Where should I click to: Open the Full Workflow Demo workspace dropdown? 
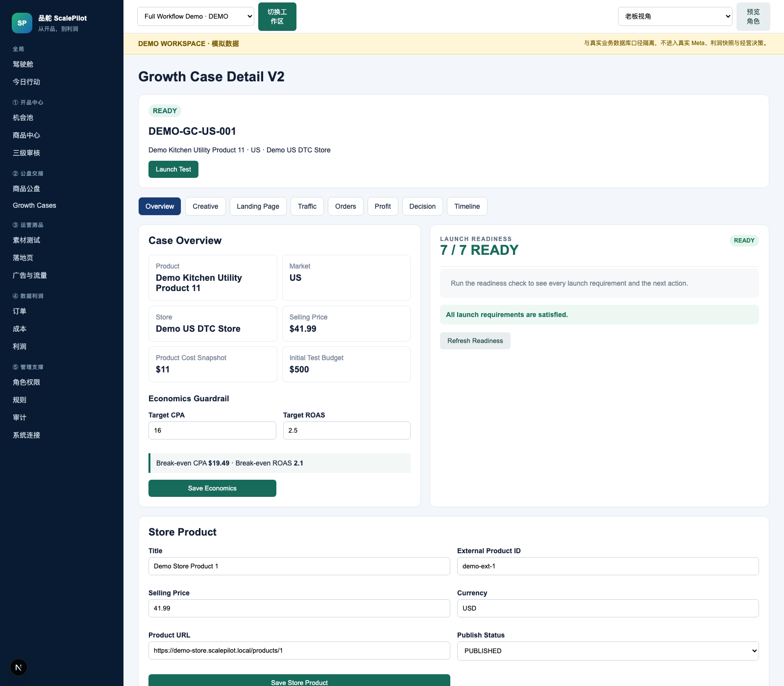[x=196, y=16]
